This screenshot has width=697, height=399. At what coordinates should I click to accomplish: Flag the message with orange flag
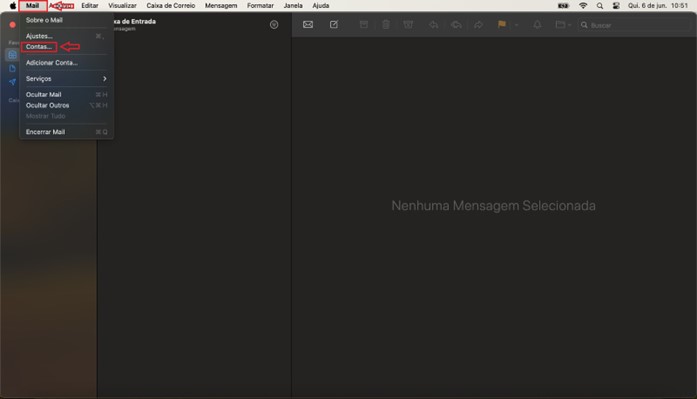point(502,24)
